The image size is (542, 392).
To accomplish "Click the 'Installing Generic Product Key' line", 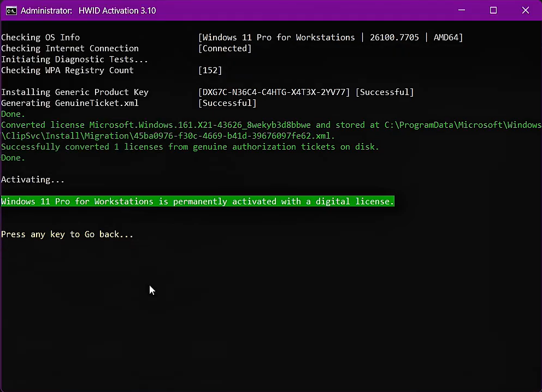I will pos(75,92).
